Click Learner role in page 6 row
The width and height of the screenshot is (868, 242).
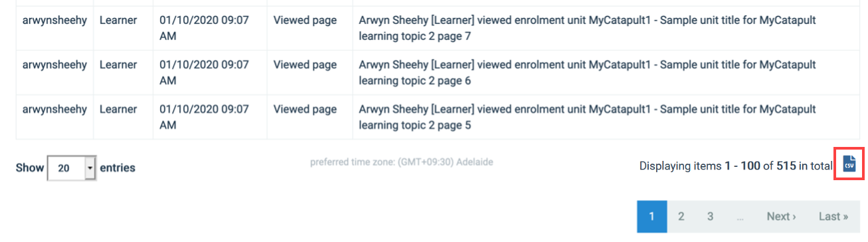118,65
